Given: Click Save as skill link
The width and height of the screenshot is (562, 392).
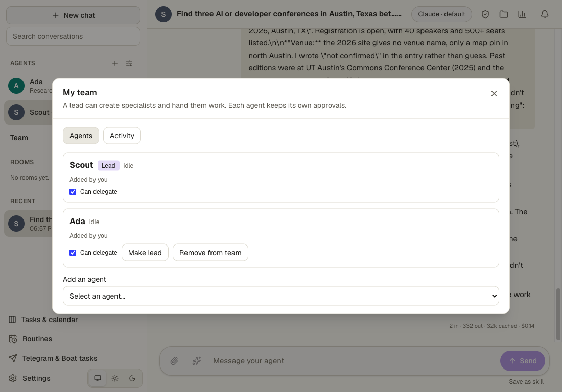Looking at the screenshot, I should click(526, 382).
